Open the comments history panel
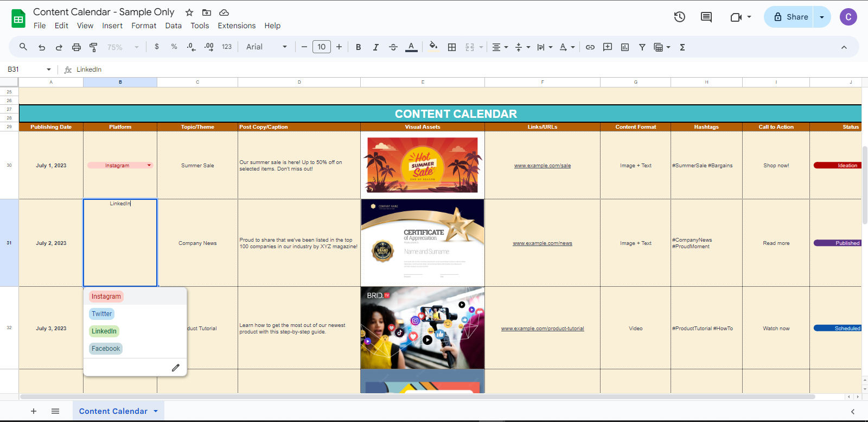 click(x=706, y=17)
